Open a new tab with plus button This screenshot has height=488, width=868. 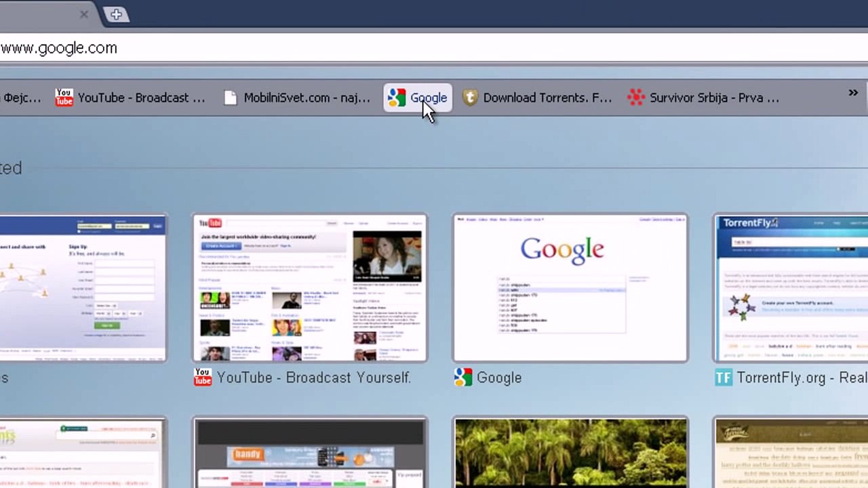click(116, 14)
